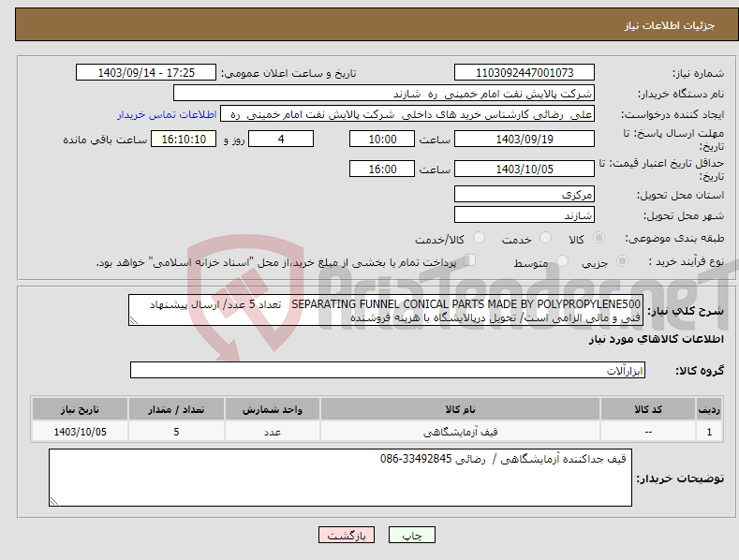Click the ساعت باقی مانده label
The height and width of the screenshot is (560, 739).
[105, 140]
